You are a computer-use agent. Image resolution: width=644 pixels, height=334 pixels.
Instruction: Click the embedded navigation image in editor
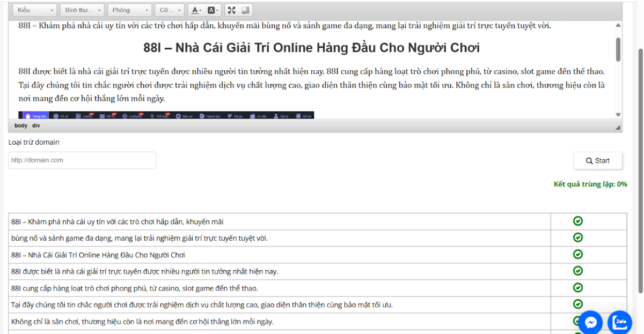pyautogui.click(x=166, y=115)
